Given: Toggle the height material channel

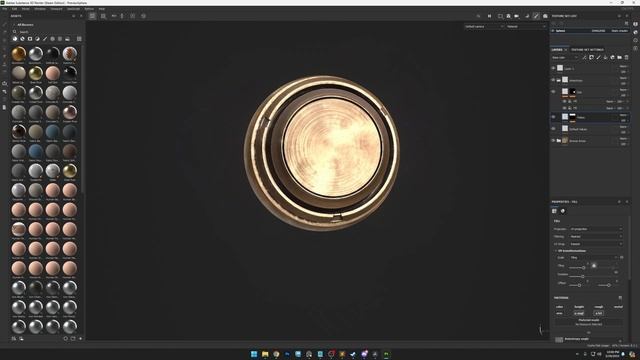Looking at the screenshot, I should (579, 307).
